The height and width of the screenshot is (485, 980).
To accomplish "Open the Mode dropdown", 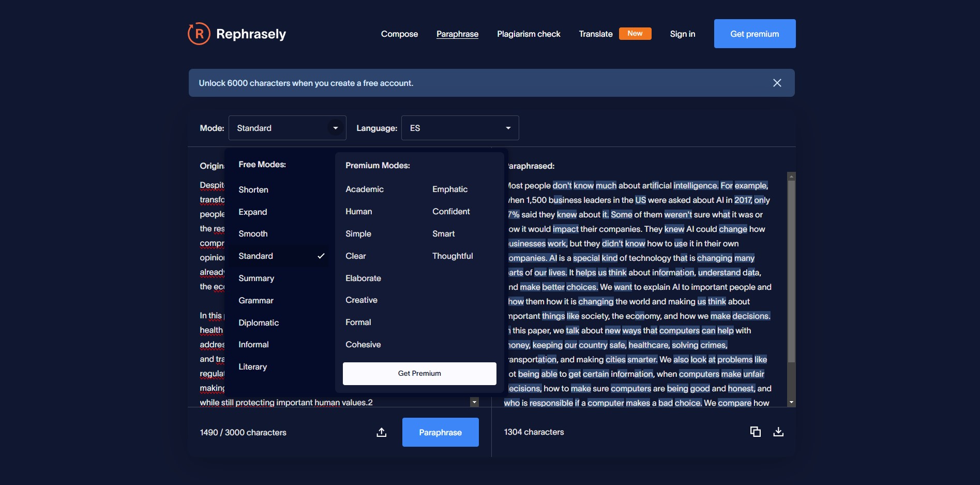I will coord(288,128).
